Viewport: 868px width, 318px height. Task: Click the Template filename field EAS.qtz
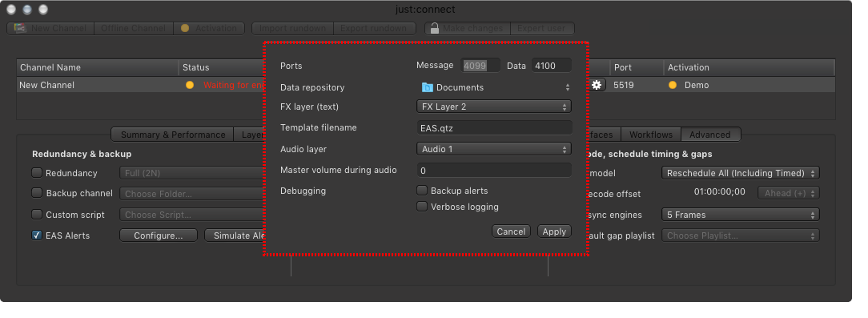coord(494,128)
